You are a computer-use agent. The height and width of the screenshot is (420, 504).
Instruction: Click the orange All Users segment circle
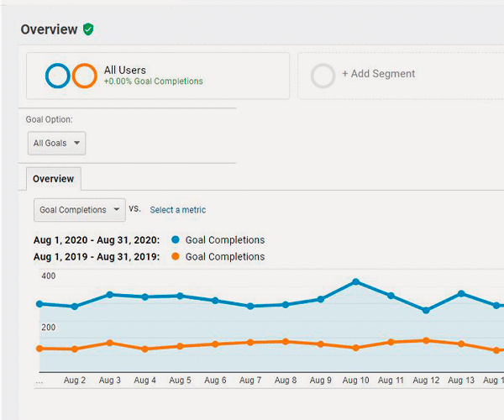(84, 76)
